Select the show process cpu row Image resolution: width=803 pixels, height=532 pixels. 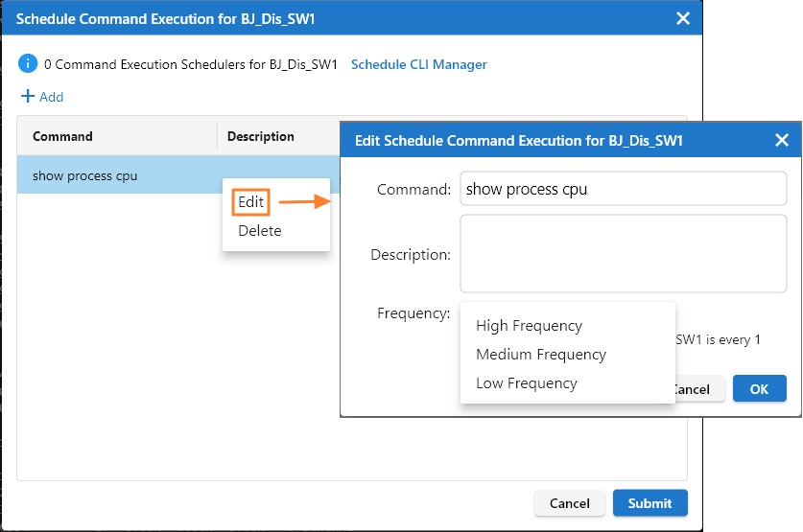pyautogui.click(x=115, y=176)
